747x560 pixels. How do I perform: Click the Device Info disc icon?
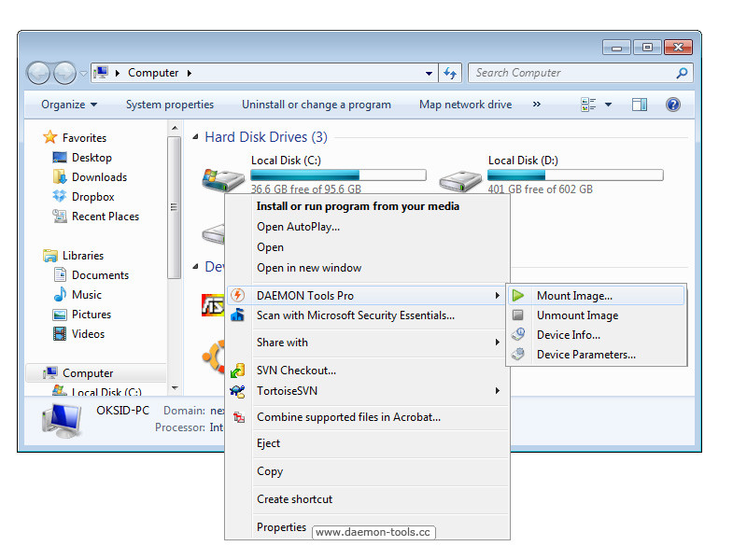click(518, 334)
